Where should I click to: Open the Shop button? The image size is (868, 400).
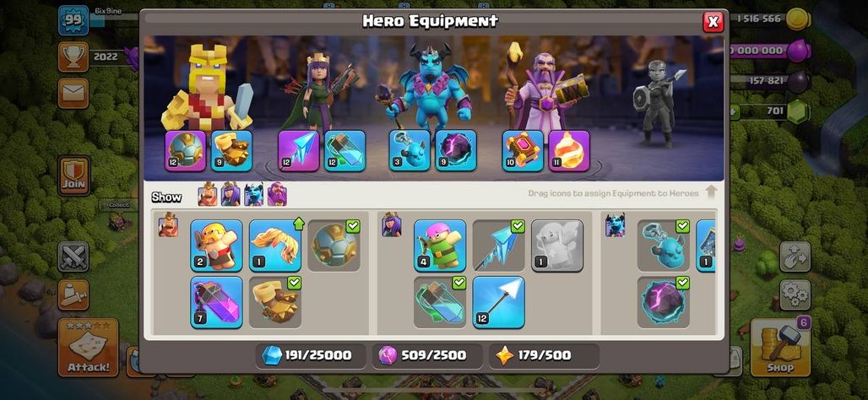click(780, 347)
